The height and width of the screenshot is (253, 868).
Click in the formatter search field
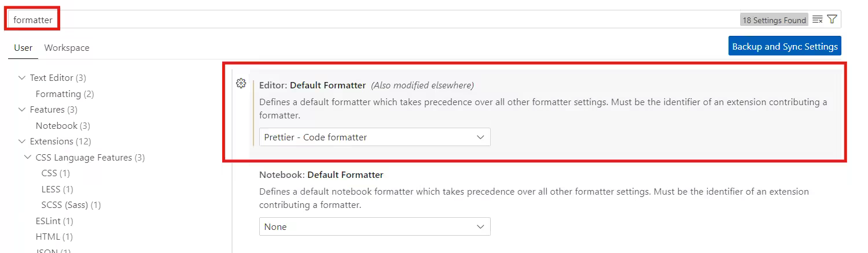pos(347,20)
